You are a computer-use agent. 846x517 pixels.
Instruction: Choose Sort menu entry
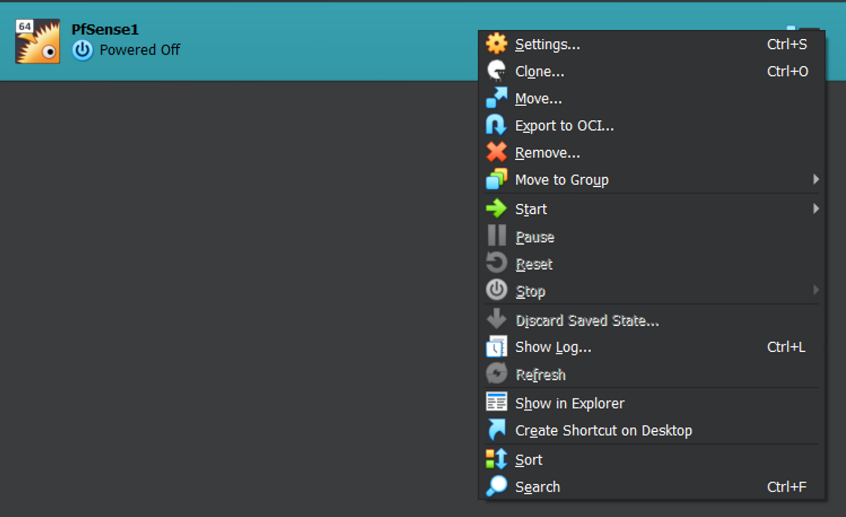[652, 460]
